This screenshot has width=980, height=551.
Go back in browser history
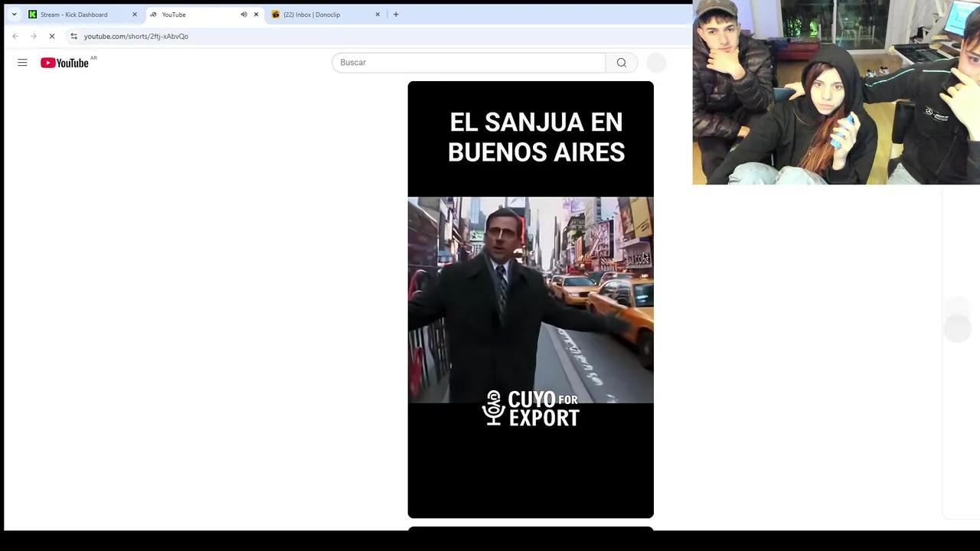click(15, 36)
